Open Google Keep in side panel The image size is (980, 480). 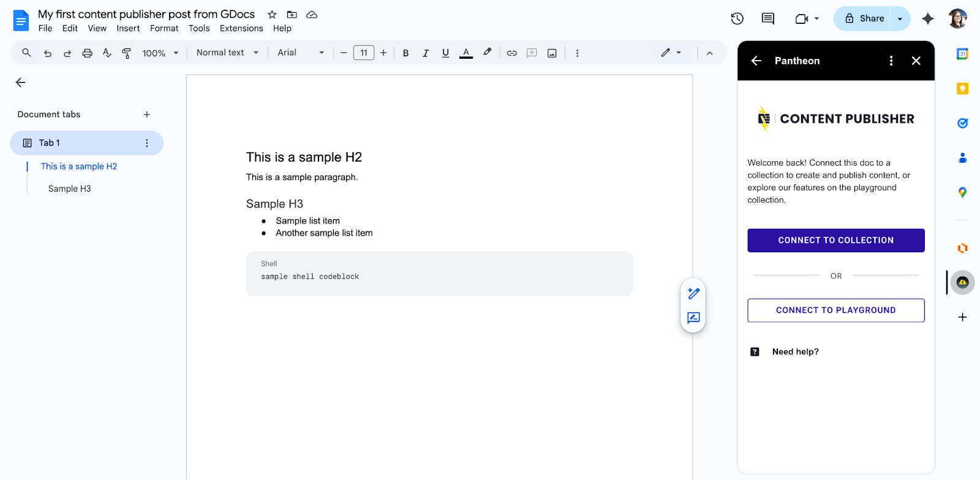coord(962,89)
